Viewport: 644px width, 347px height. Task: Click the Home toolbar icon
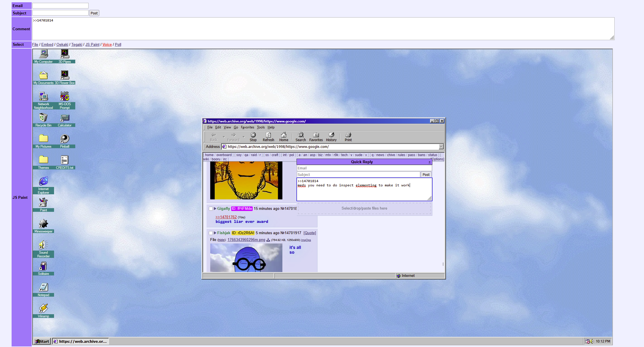tap(284, 137)
